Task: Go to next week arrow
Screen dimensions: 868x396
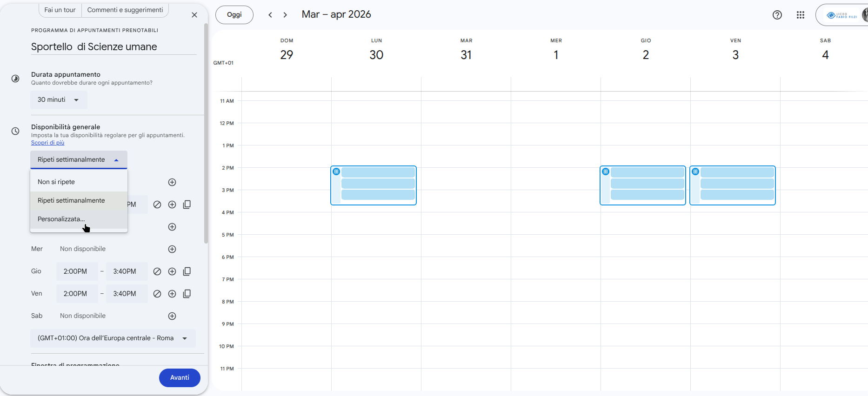Action: [285, 15]
